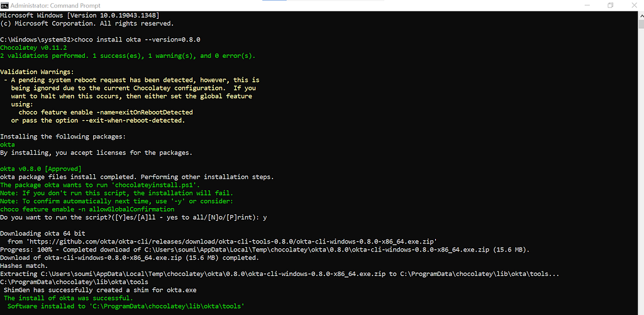Close the Command Prompt window
Image resolution: width=644 pixels, height=315 pixels.
[x=633, y=5]
